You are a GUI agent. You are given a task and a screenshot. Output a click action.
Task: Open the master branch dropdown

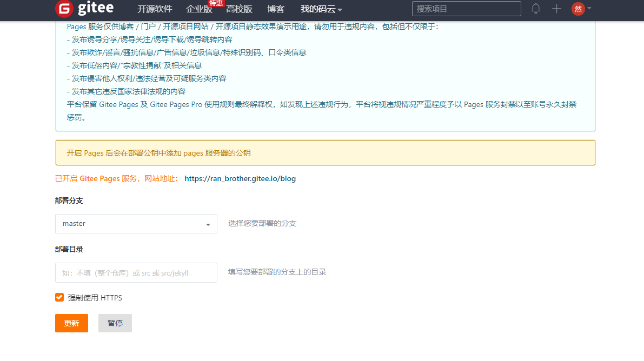(136, 224)
